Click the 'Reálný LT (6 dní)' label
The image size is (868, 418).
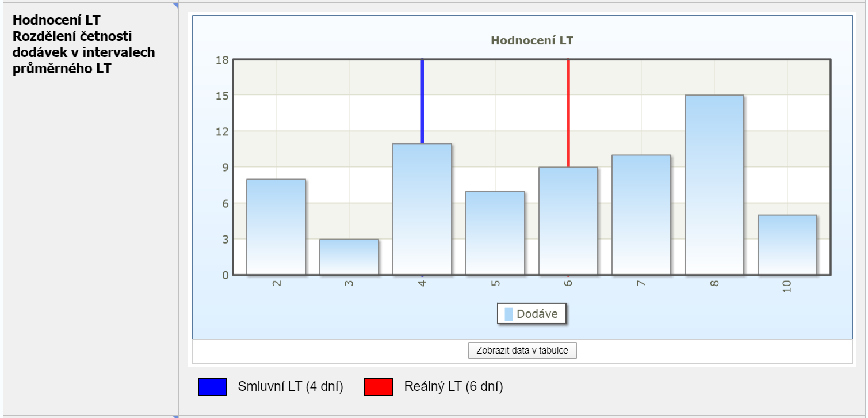point(453,387)
